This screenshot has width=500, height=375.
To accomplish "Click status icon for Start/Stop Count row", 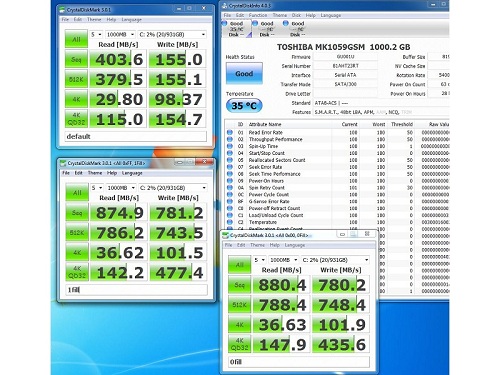I will coord(230,153).
